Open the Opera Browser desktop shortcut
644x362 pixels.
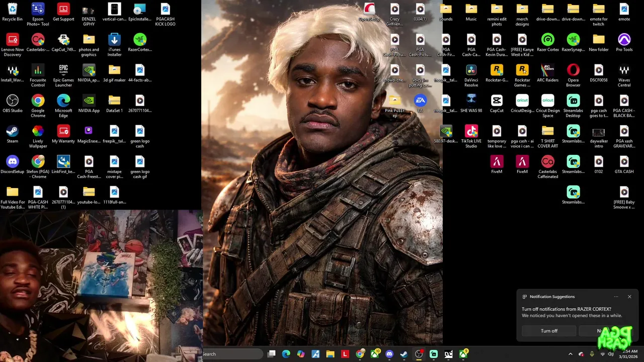[x=573, y=76]
